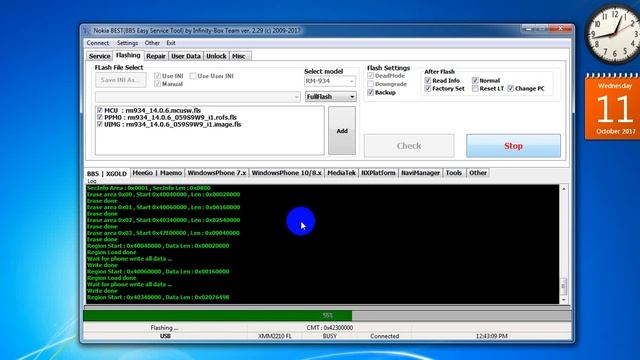Screen dimensions: 640x360
Task: Toggle the Reset LT checkbox
Action: [x=475, y=89]
